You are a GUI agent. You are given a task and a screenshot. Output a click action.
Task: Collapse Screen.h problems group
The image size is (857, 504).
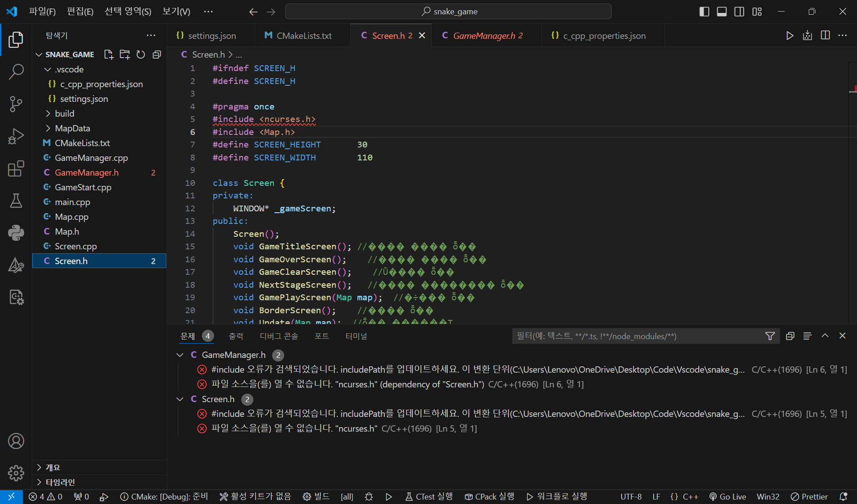click(180, 399)
